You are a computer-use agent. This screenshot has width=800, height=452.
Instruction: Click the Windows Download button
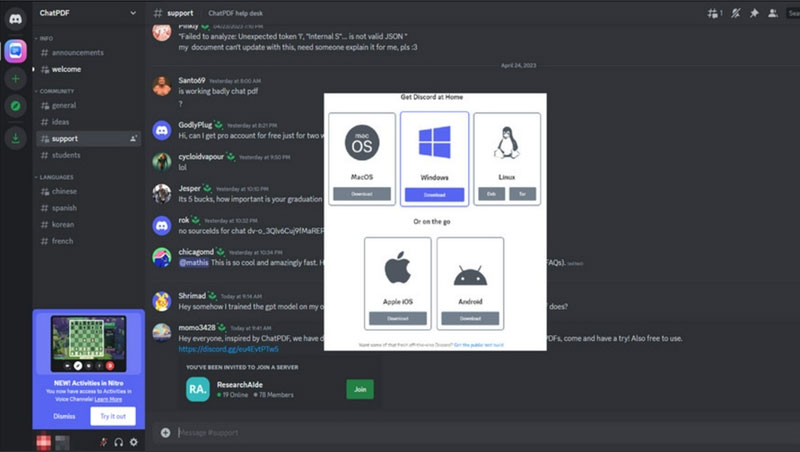[434, 194]
